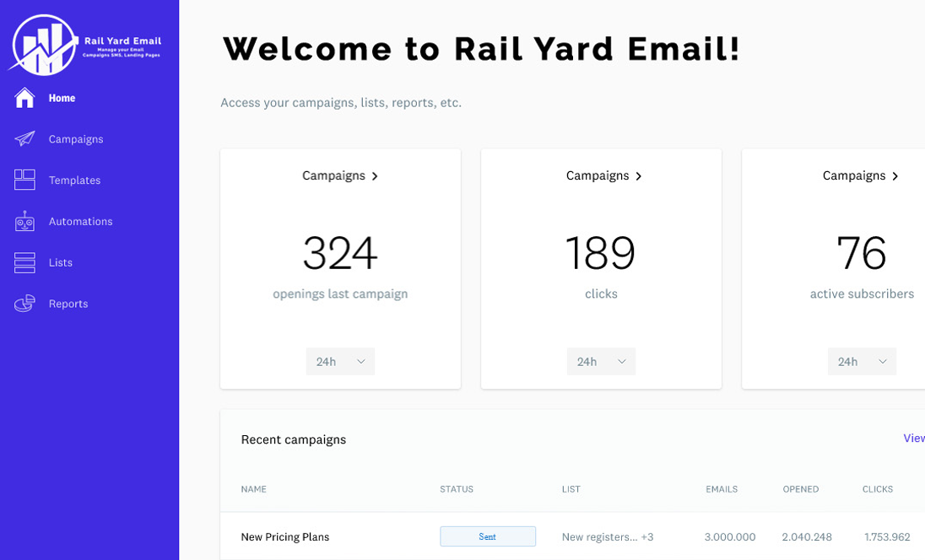Click the View link in Recent campaigns
This screenshot has width=925, height=560.
pos(913,439)
